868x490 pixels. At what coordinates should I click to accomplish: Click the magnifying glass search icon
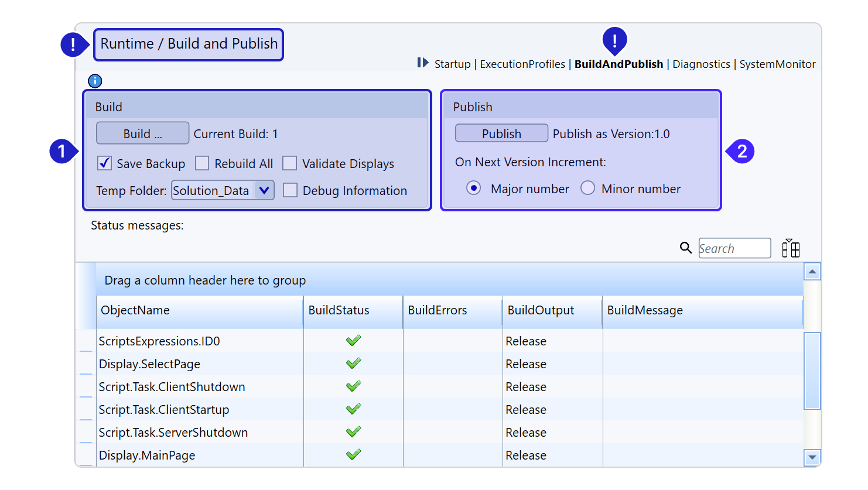(685, 248)
